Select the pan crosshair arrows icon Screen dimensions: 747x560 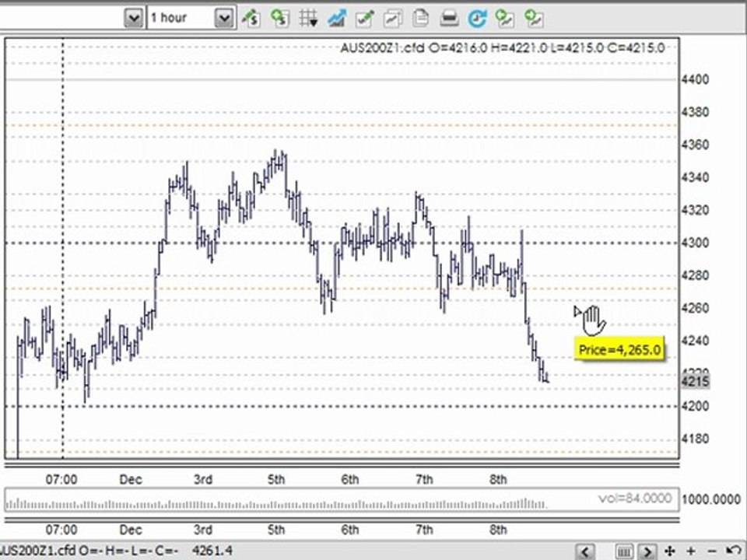670,551
